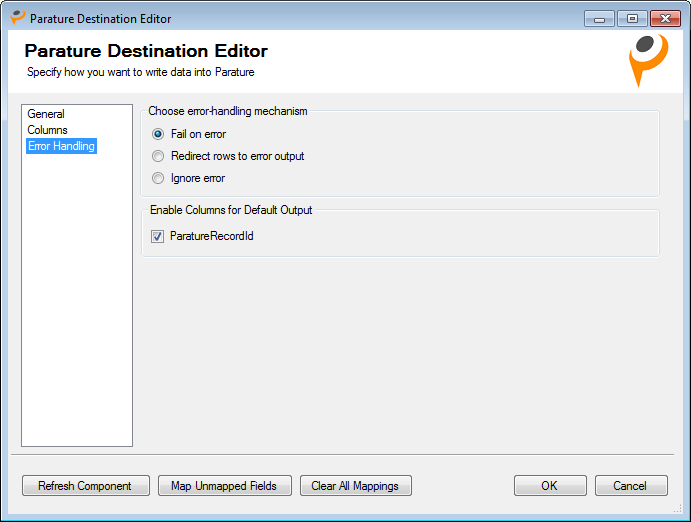Uncheck the ParatureRecordId checkbox

157,236
